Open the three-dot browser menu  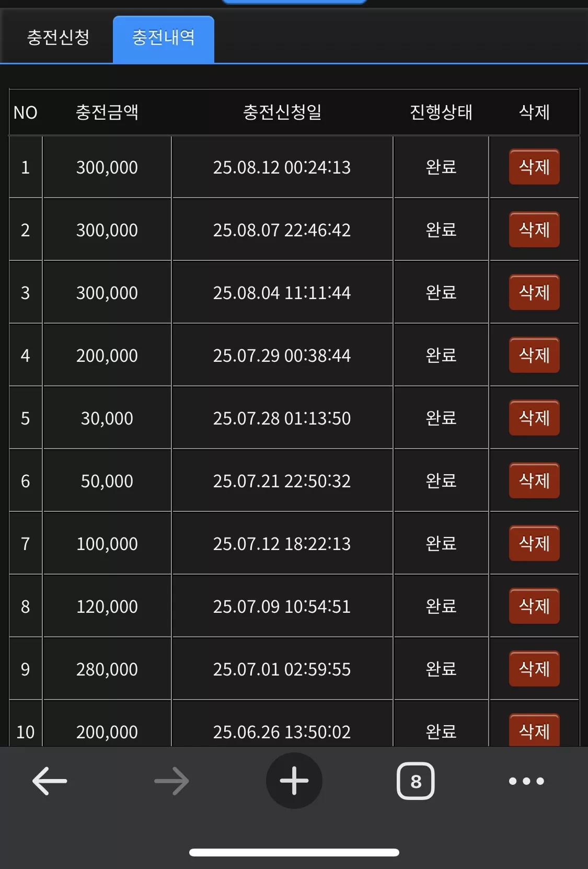[526, 781]
